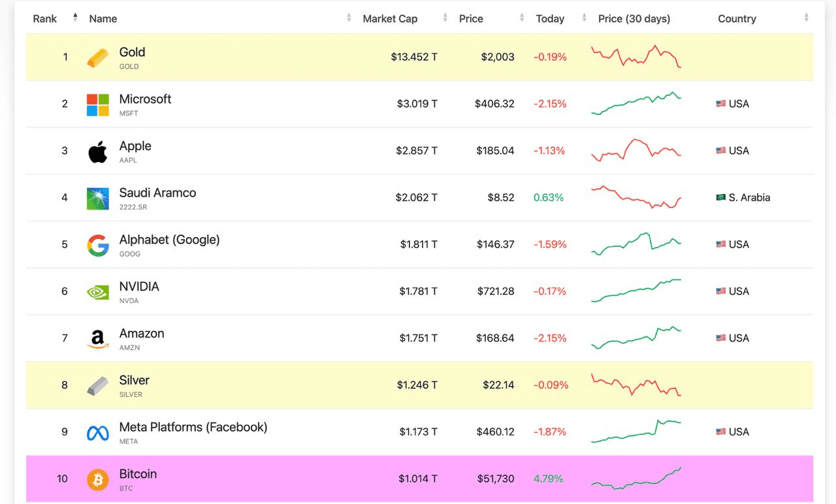Viewport: 836px width, 504px height.
Task: Click the NVIDIA logo icon
Action: (x=98, y=292)
